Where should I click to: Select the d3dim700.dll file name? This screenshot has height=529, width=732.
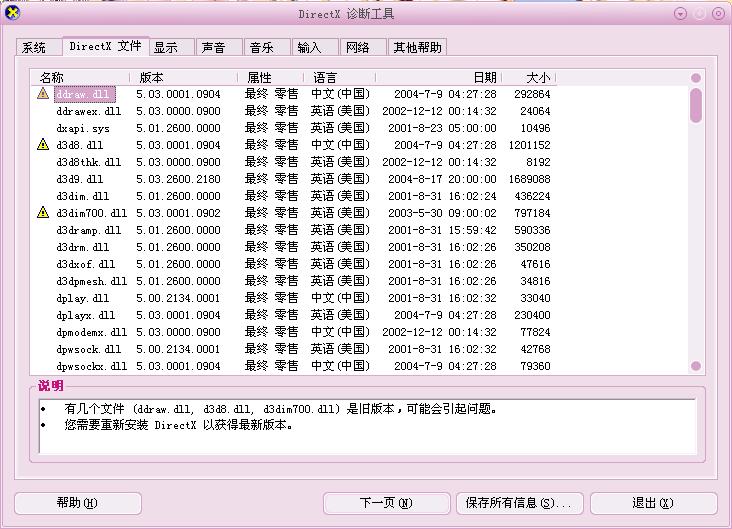click(91, 213)
